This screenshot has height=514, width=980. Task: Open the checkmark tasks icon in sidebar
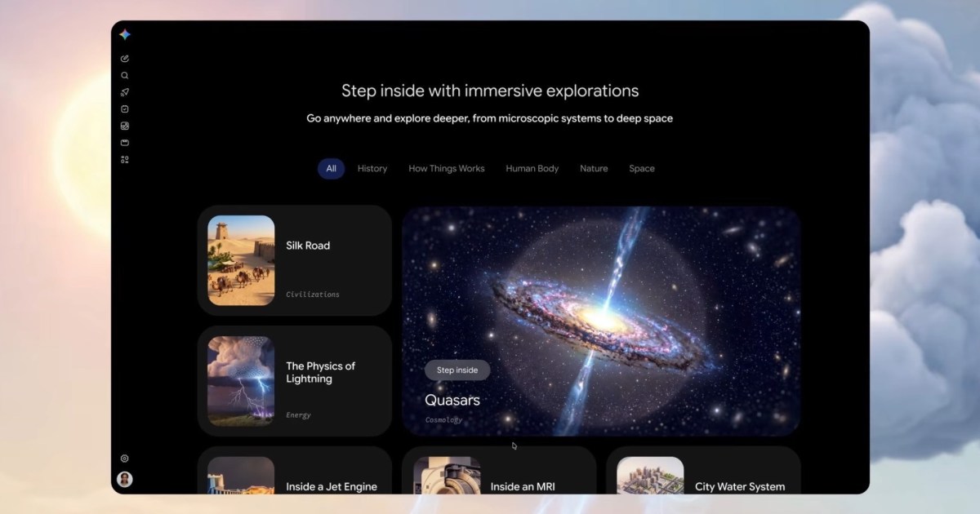click(x=125, y=109)
